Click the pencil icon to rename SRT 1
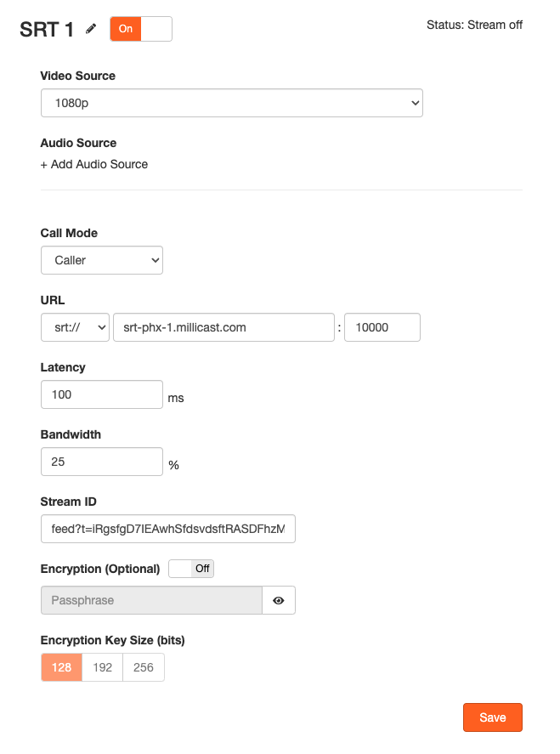560x754 pixels. coord(92,29)
